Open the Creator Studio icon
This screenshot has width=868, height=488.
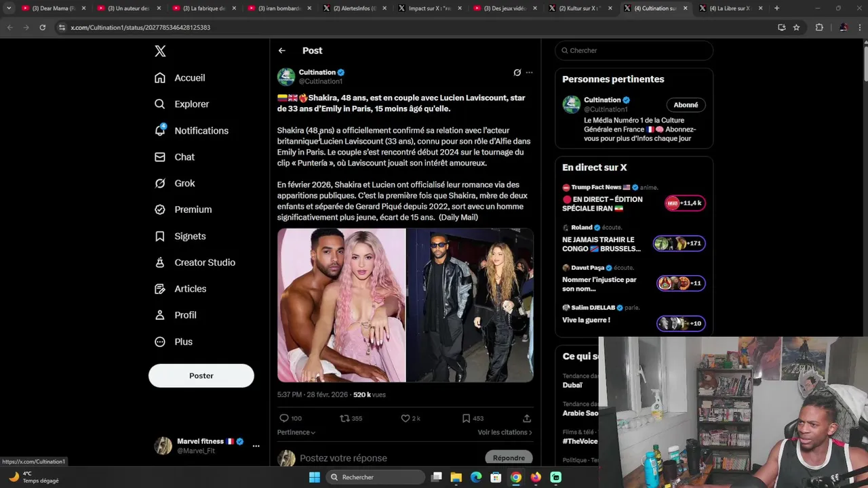160,262
